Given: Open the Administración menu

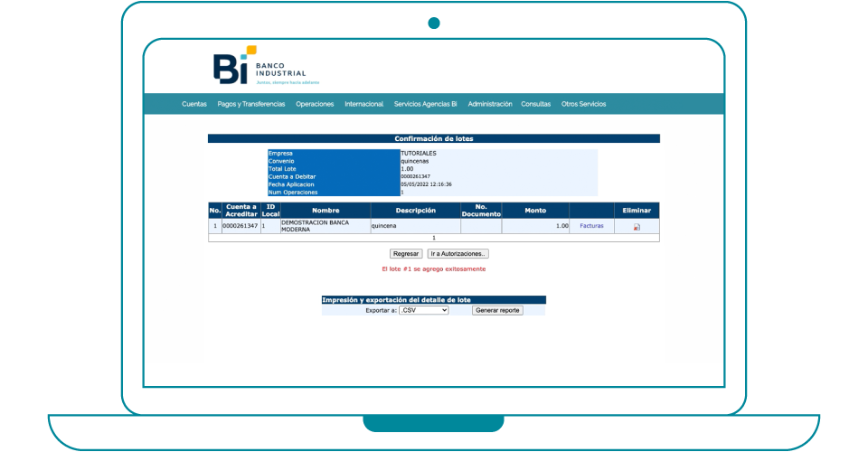Looking at the screenshot, I should [x=490, y=104].
